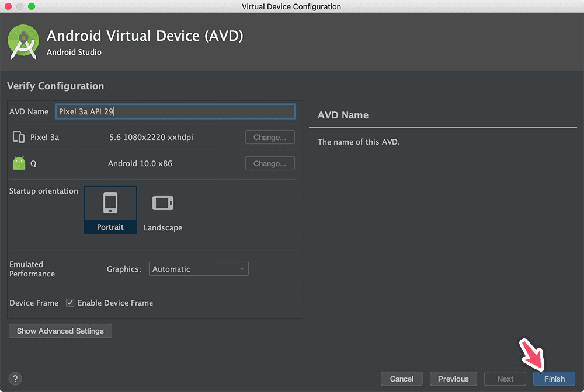584x392 pixels.
Task: Toggle the Enable Device Frame checkbox
Action: [70, 303]
